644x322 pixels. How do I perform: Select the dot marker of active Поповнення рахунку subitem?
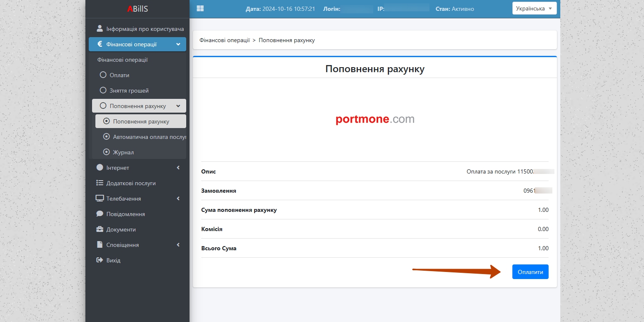106,121
